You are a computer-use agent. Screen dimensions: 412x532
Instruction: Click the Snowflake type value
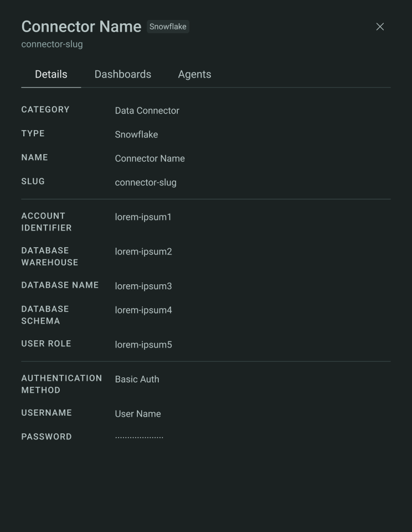136,134
